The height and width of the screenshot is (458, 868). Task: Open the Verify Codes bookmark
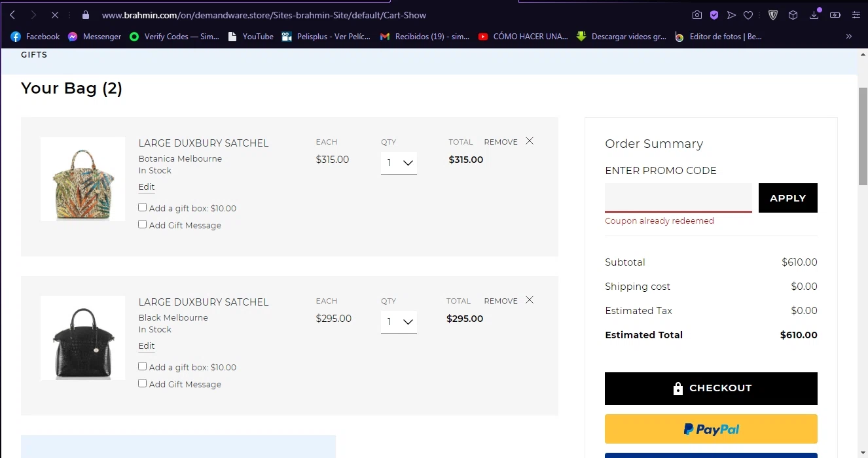(x=174, y=37)
